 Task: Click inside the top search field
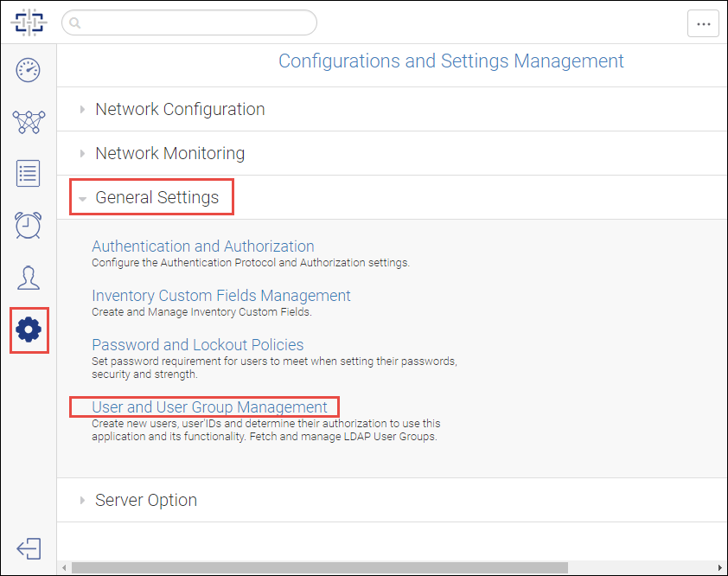pyautogui.click(x=189, y=22)
